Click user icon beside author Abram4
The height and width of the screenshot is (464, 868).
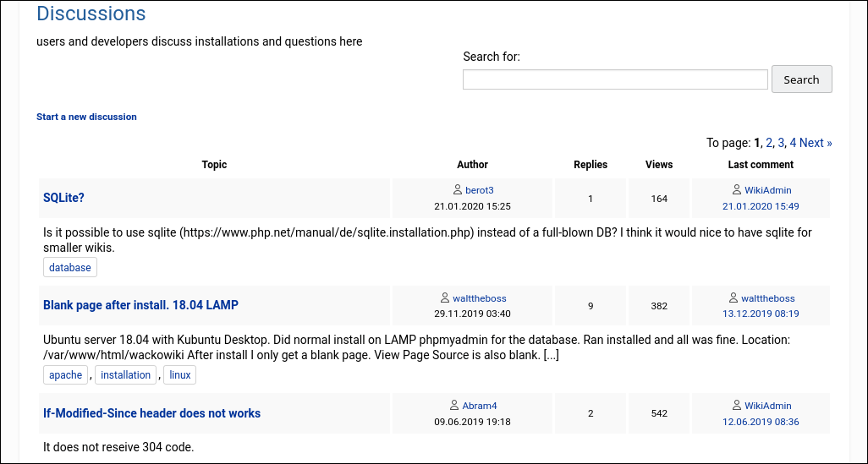[x=454, y=406]
